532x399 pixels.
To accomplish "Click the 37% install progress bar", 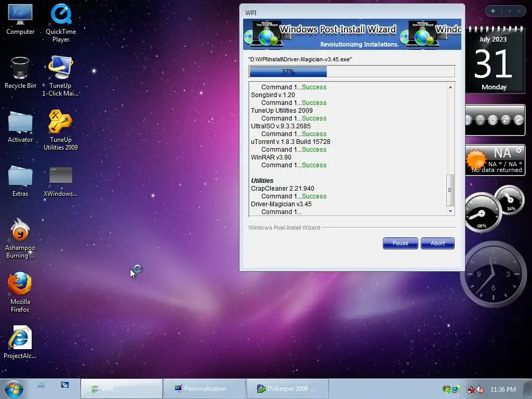I will pos(352,72).
